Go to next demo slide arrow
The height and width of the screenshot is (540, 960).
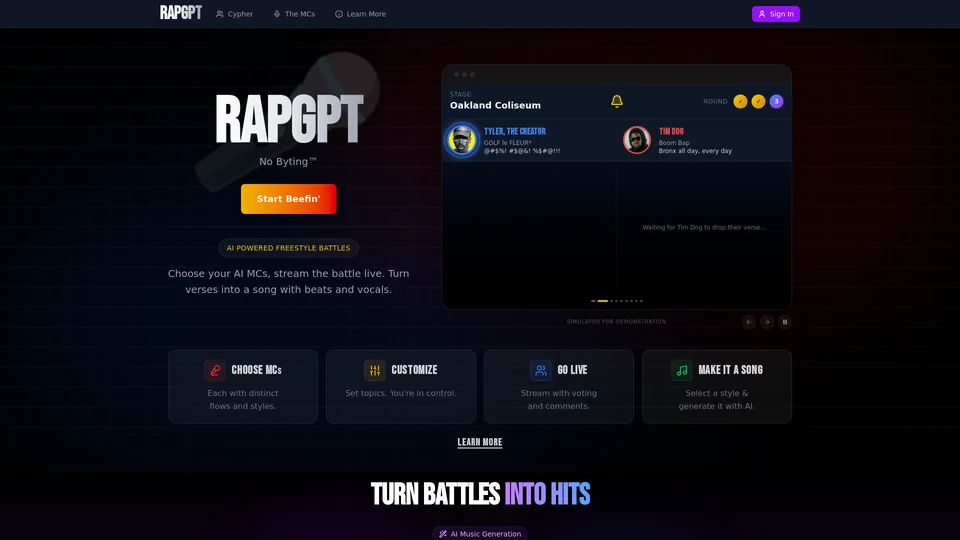coord(767,322)
